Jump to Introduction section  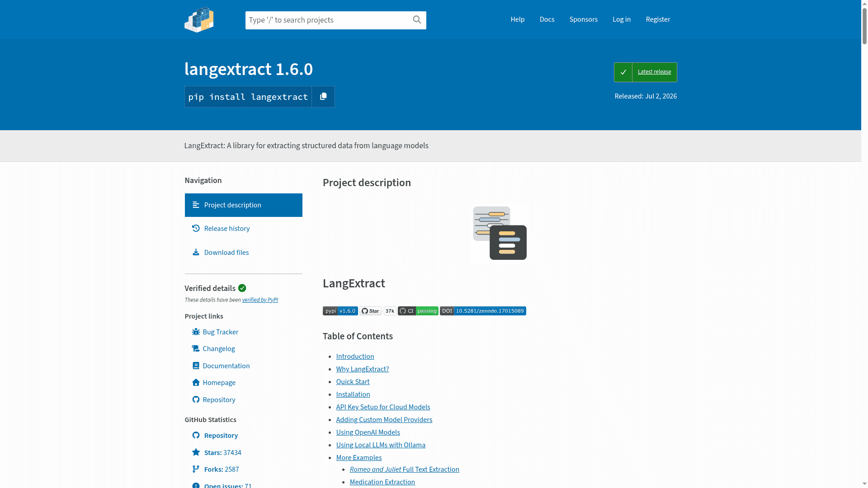point(355,357)
